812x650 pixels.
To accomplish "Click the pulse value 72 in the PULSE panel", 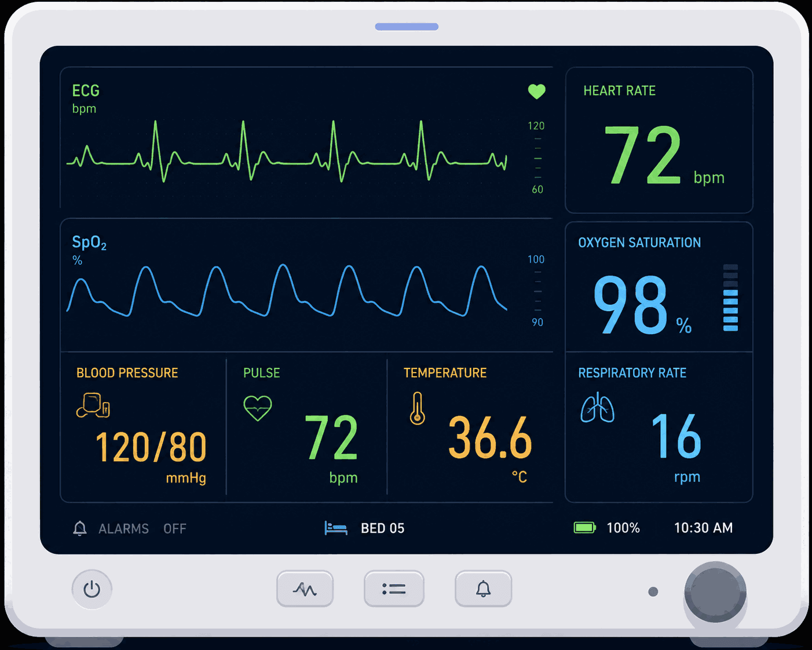I will 331,437.
